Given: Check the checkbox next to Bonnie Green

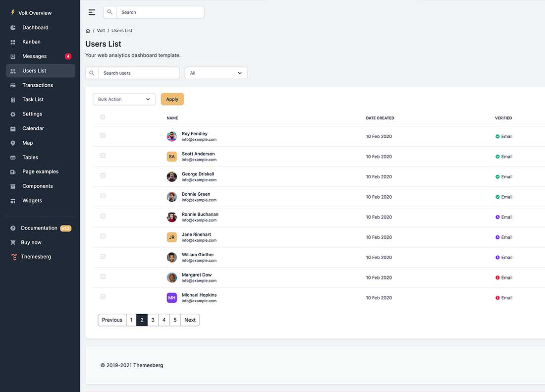Looking at the screenshot, I should point(103,196).
